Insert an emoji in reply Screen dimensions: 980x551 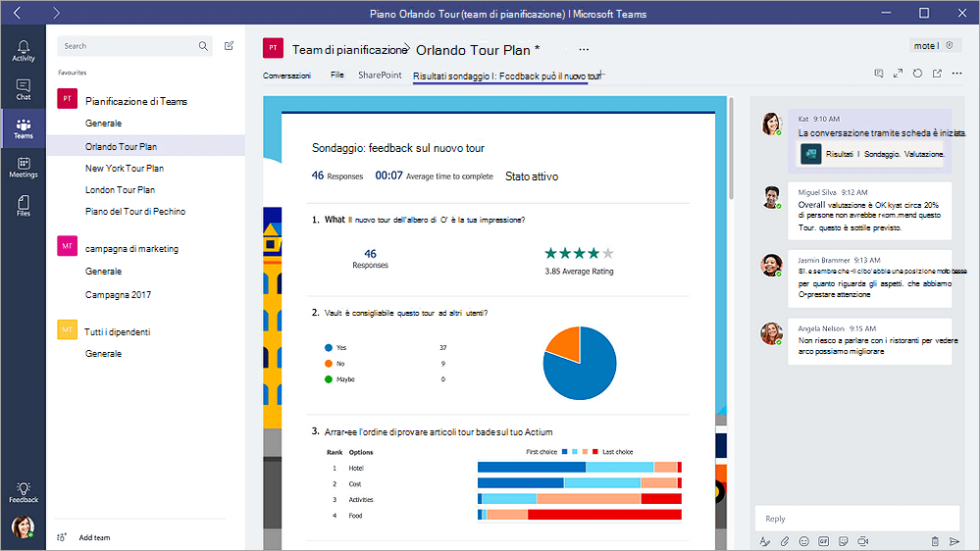point(803,541)
